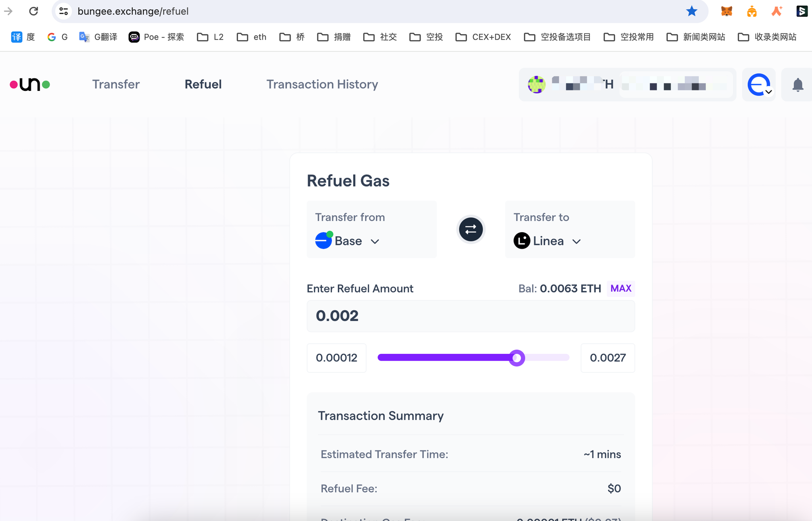Click the refuel amount input field
The height and width of the screenshot is (521, 812).
click(471, 316)
